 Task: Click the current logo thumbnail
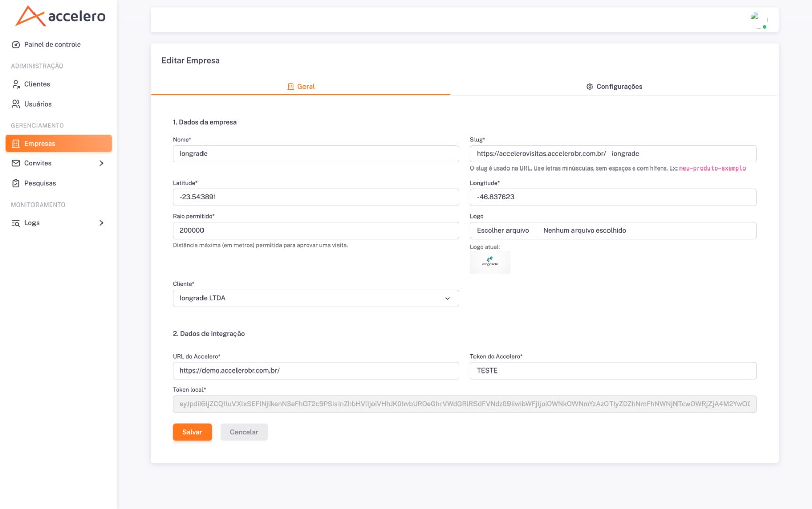point(490,262)
